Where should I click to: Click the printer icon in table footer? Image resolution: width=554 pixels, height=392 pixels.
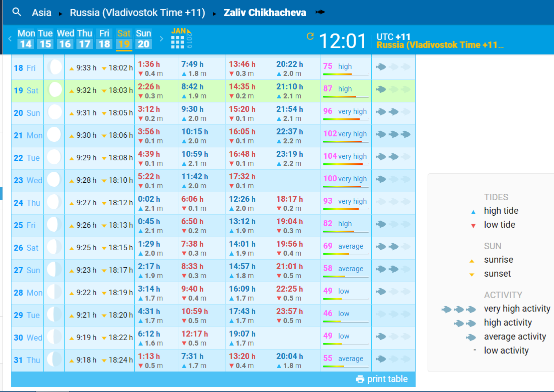coord(360,379)
